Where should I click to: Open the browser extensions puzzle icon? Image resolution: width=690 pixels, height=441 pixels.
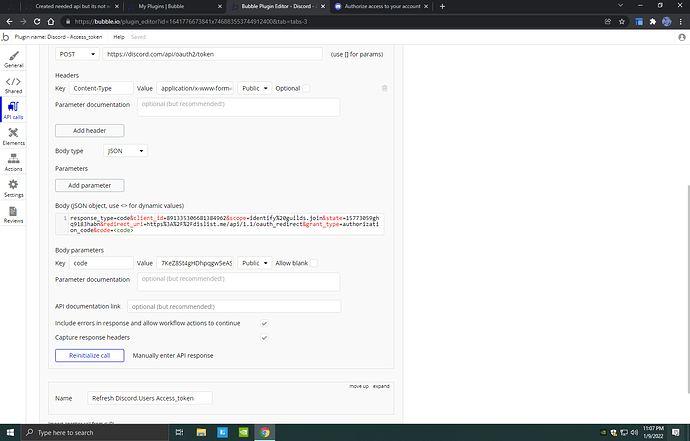[653, 21]
